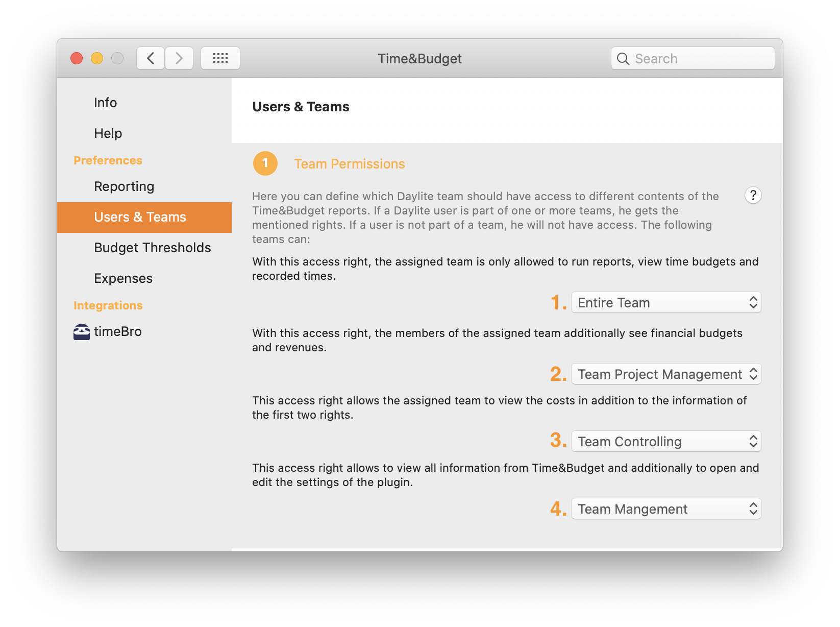Click the yellow minimize window button
This screenshot has height=627, width=840.
pyautogui.click(x=97, y=58)
